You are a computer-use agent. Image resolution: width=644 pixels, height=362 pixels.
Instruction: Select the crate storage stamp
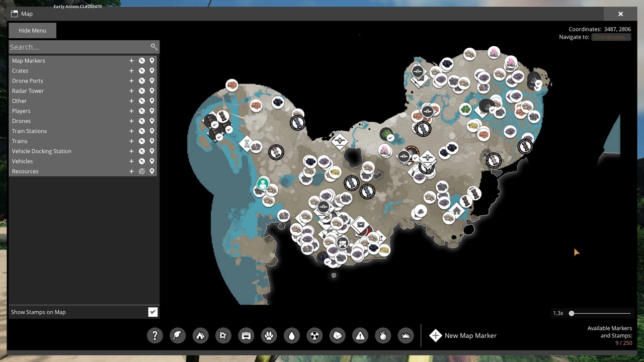click(246, 335)
